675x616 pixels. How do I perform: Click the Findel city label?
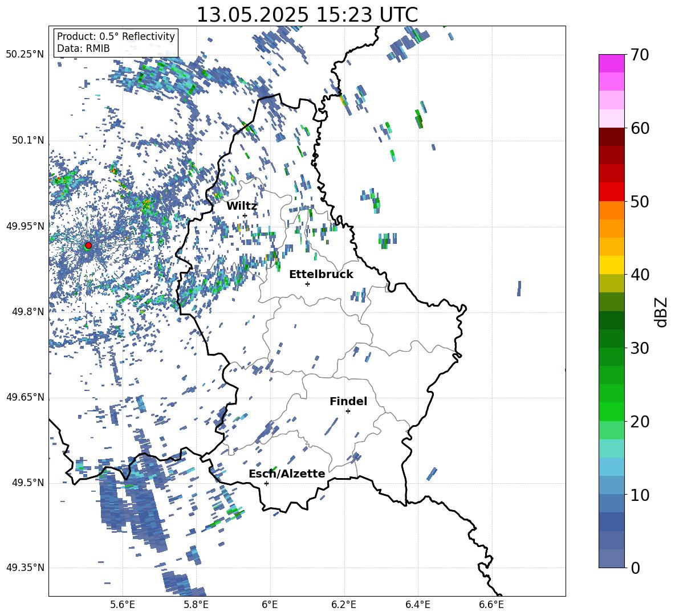click(348, 401)
